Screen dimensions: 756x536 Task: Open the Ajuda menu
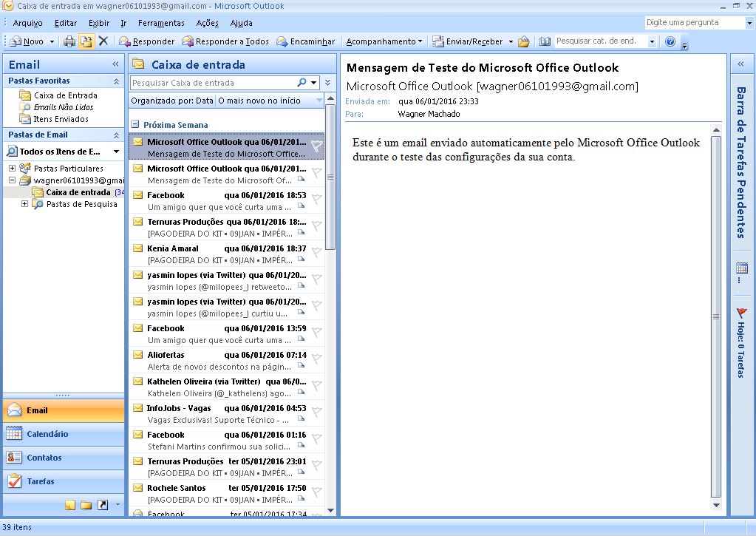click(241, 23)
